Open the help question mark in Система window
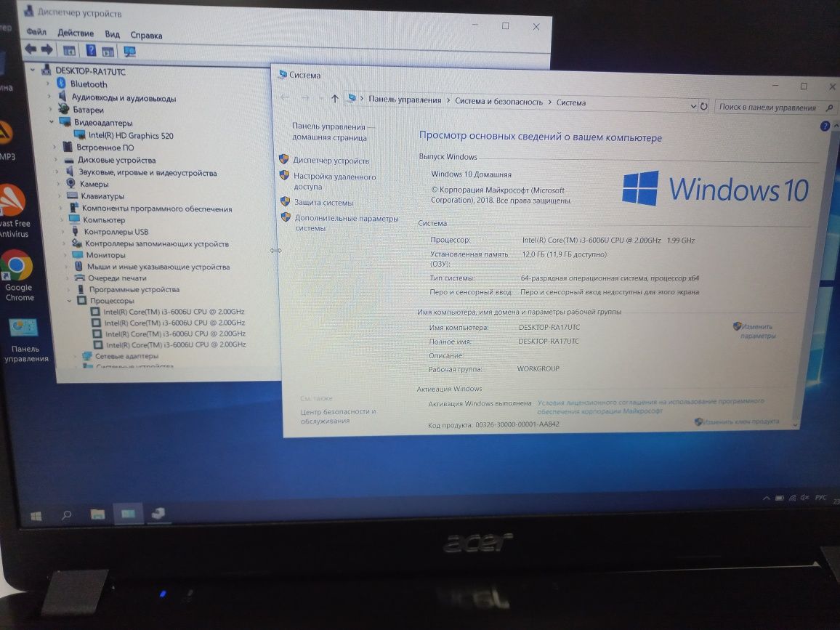840x630 pixels. point(825,126)
